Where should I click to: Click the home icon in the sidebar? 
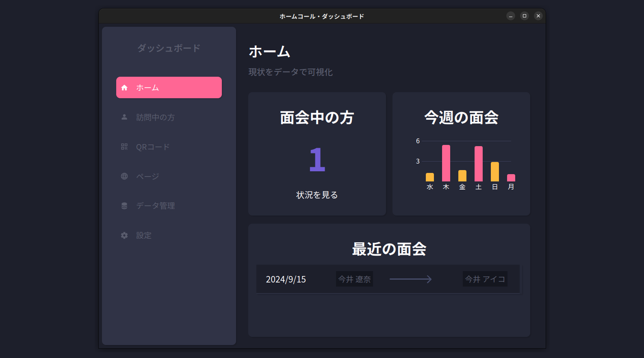point(124,88)
